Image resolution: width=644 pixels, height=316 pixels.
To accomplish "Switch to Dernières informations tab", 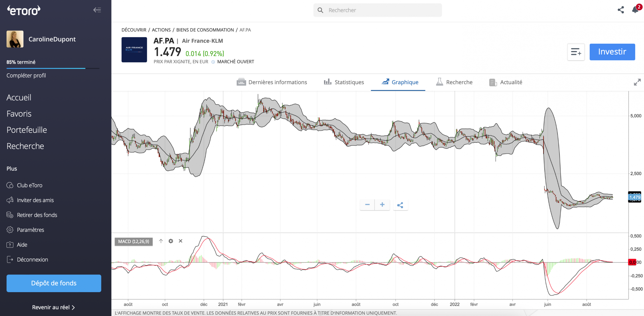I will pyautogui.click(x=272, y=82).
